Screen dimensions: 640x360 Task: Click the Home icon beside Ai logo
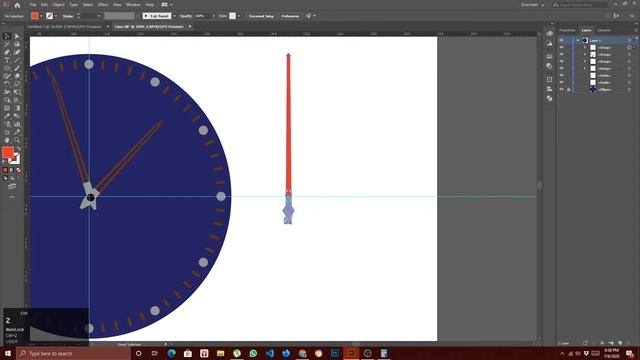point(17,5)
